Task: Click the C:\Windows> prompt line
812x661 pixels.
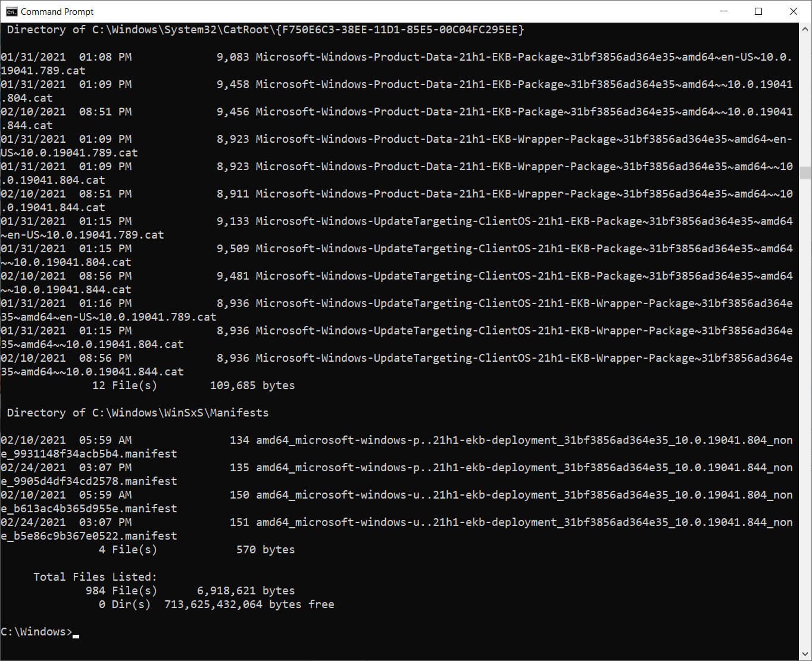Action: tap(36, 632)
